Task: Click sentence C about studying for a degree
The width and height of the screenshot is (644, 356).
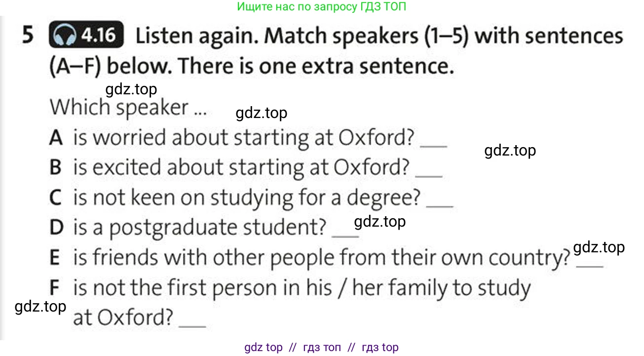Action: pyautogui.click(x=235, y=198)
